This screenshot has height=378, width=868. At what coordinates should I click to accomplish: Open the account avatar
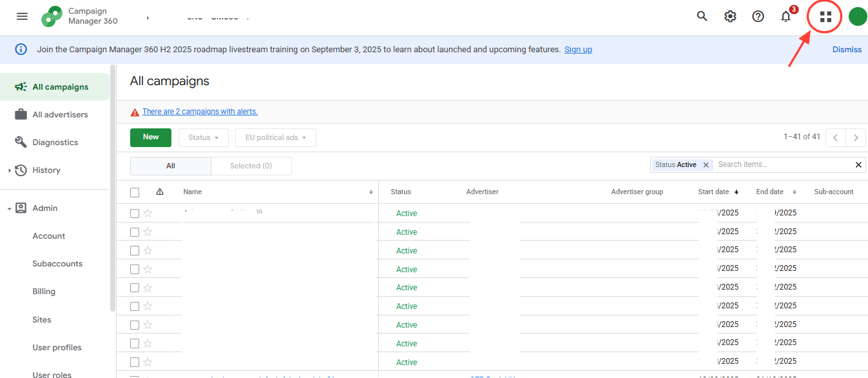point(858,16)
